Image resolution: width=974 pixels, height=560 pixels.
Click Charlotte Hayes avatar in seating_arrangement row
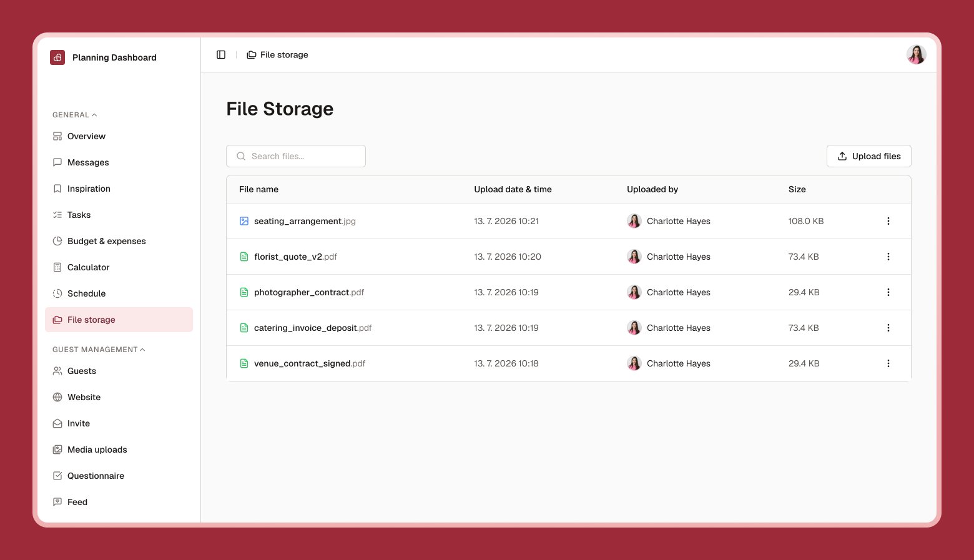(634, 221)
